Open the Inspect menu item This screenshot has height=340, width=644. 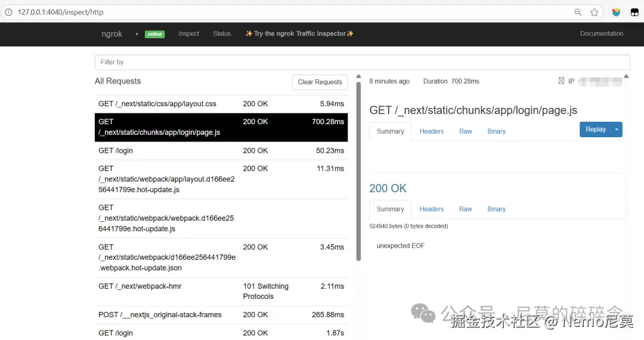click(188, 33)
